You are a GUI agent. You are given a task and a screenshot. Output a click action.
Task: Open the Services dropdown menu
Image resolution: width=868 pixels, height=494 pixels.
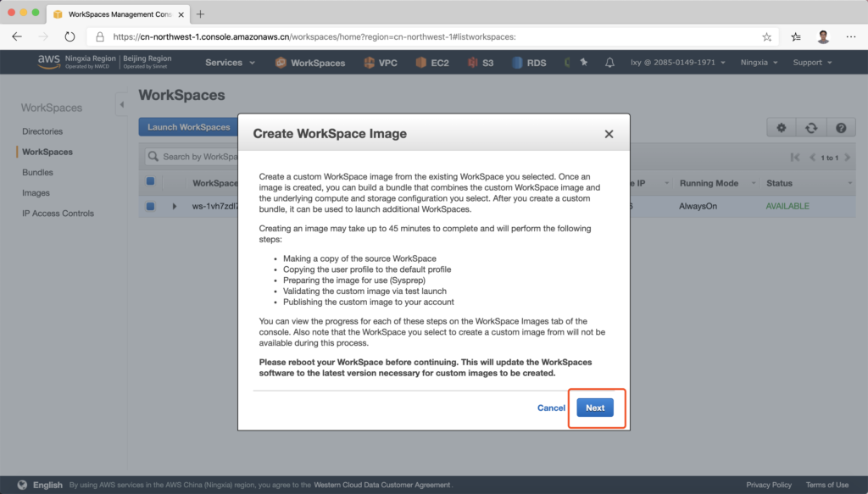pos(229,63)
